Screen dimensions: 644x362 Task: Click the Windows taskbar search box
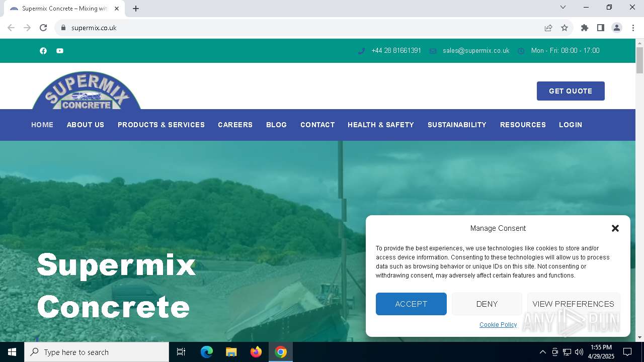[97, 352]
